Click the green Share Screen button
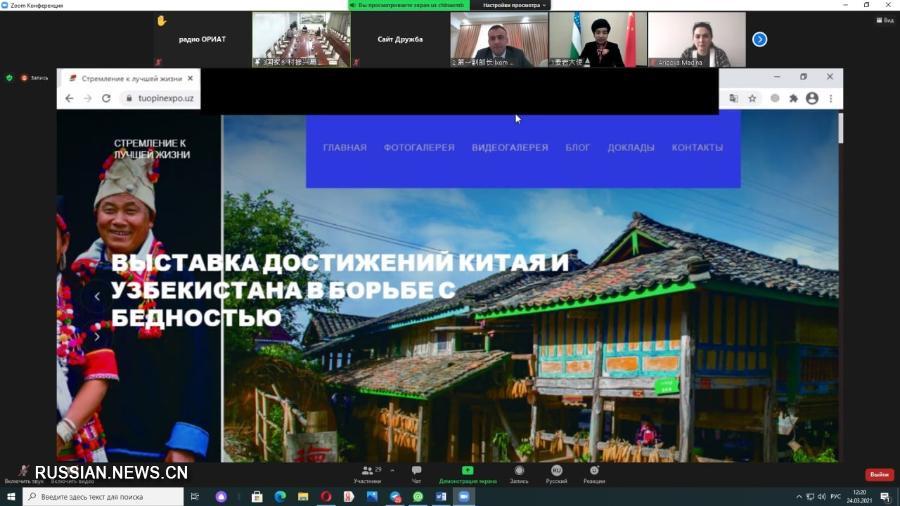 pyautogui.click(x=467, y=473)
